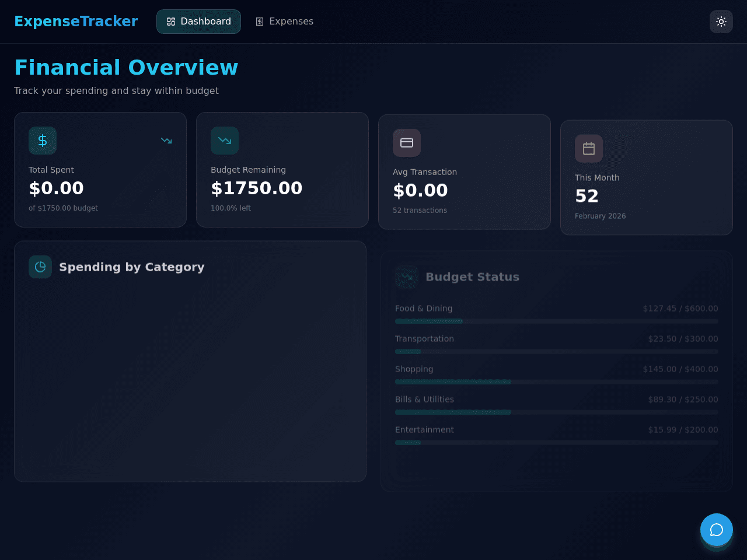Click the icon beside Budget Status heading
747x560 pixels.
coord(407,277)
